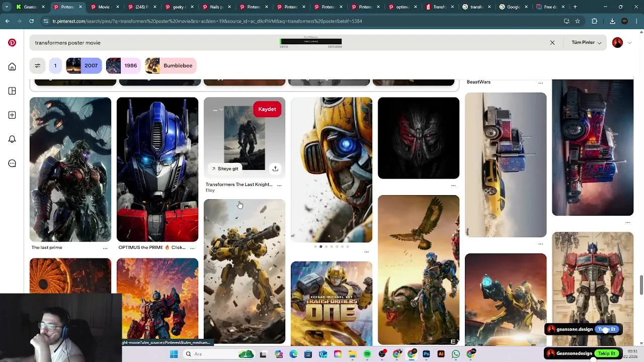
Task: Open more options under the vertical red truck pin
Action: tap(627, 222)
